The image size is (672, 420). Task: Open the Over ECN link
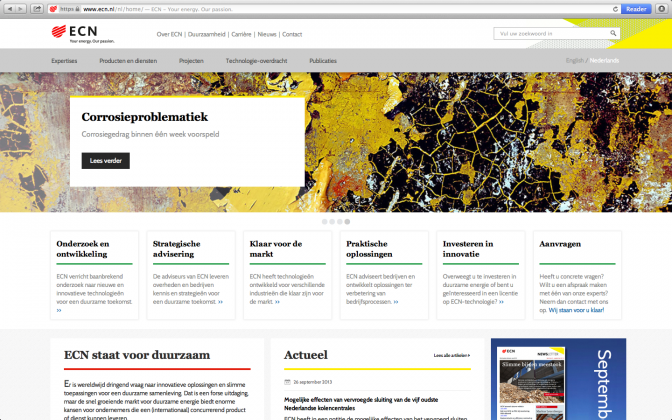[169, 34]
